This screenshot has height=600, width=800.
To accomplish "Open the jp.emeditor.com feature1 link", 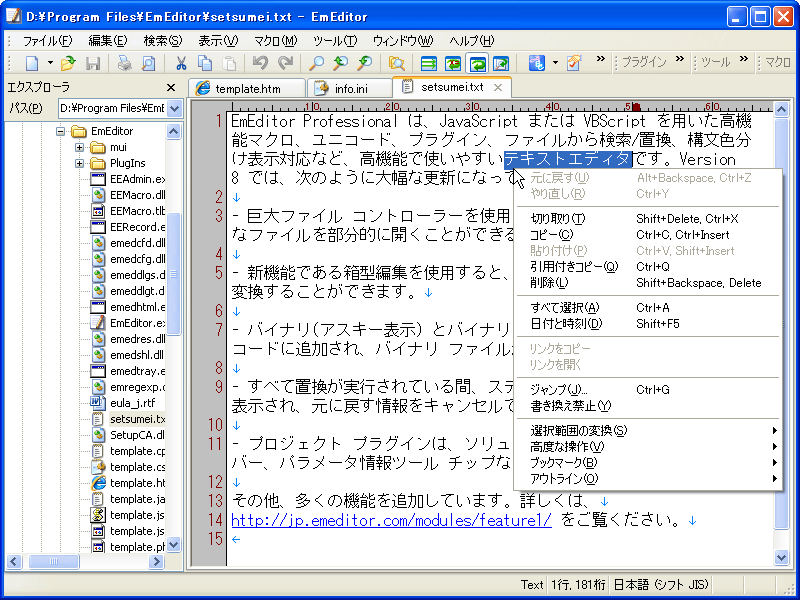I will (391, 520).
